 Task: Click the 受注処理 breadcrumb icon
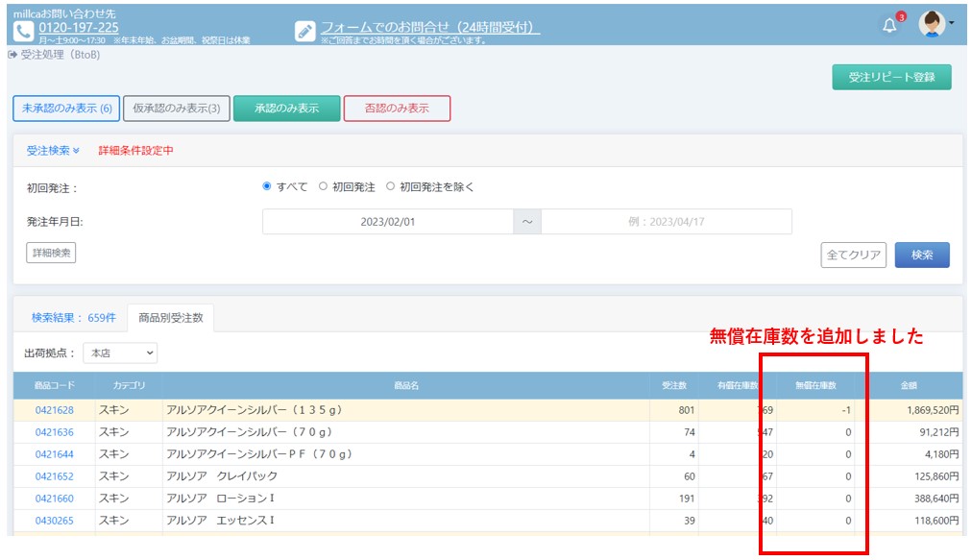[x=12, y=55]
